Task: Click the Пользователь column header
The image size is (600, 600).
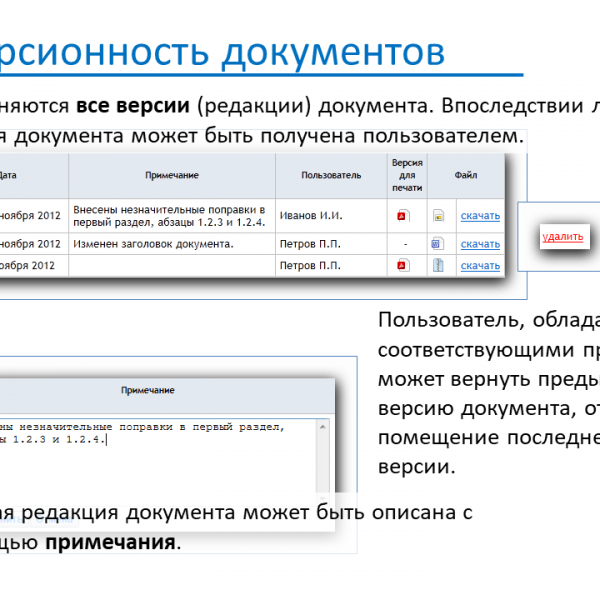Action: coord(331,176)
